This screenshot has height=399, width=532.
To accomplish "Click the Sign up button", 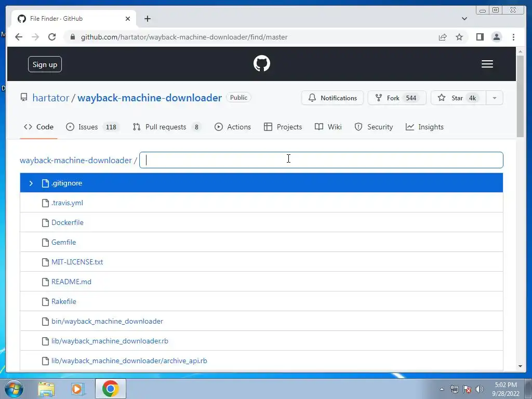I will click(45, 64).
